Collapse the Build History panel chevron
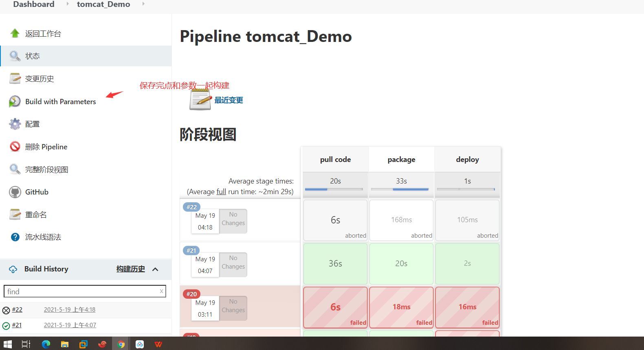644x350 pixels. [155, 269]
